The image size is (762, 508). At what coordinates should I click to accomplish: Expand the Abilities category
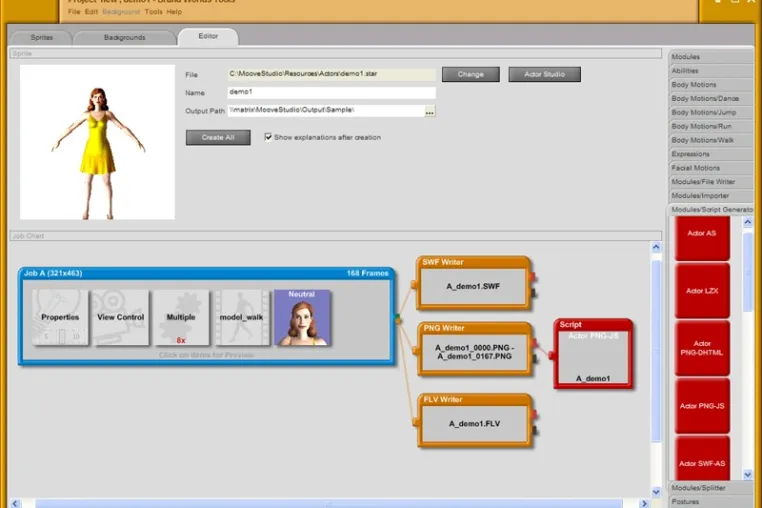click(x=711, y=71)
